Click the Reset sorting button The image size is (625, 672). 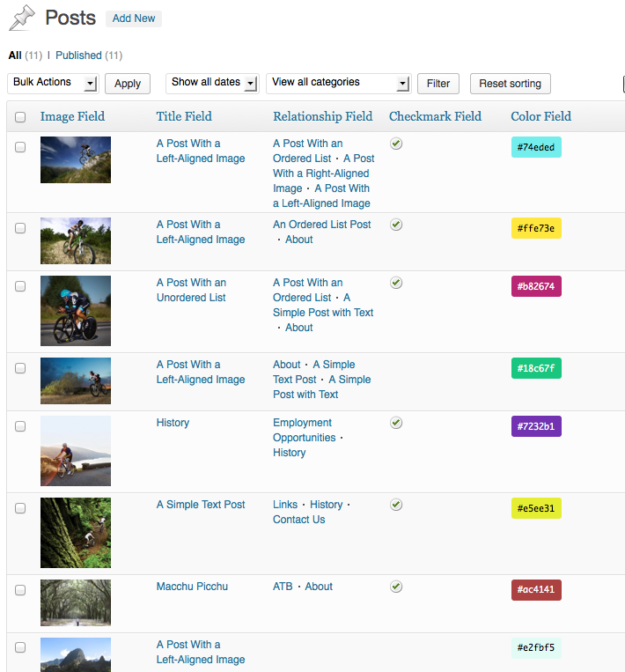pos(511,83)
